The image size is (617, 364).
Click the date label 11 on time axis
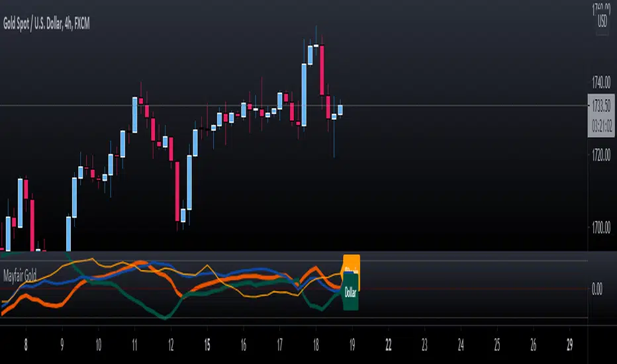[134, 345]
